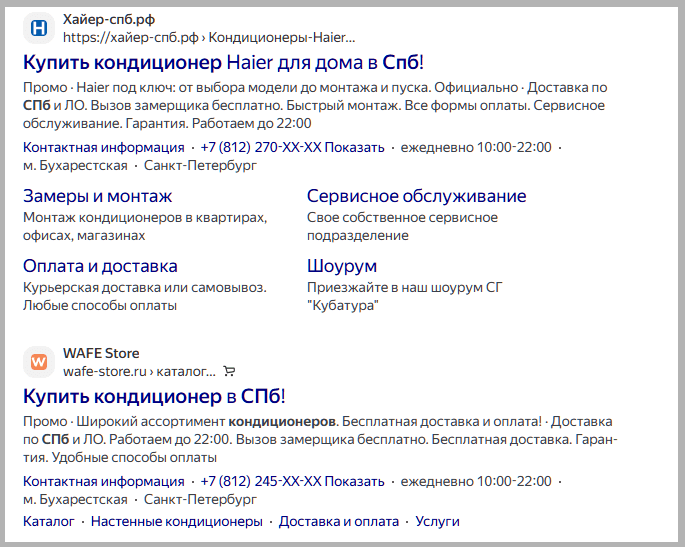Open the 'Каталог' quick link
The image size is (685, 547).
[x=48, y=522]
